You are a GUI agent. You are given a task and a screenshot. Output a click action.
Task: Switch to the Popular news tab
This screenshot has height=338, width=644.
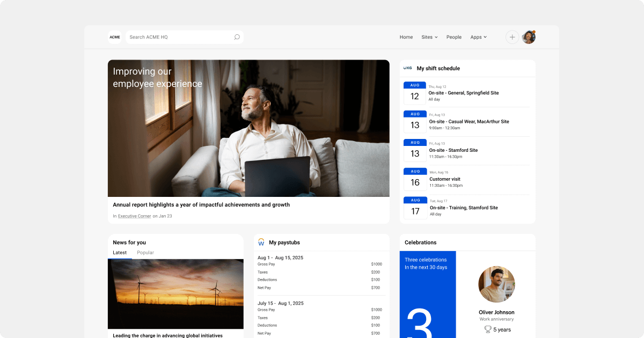[145, 253]
